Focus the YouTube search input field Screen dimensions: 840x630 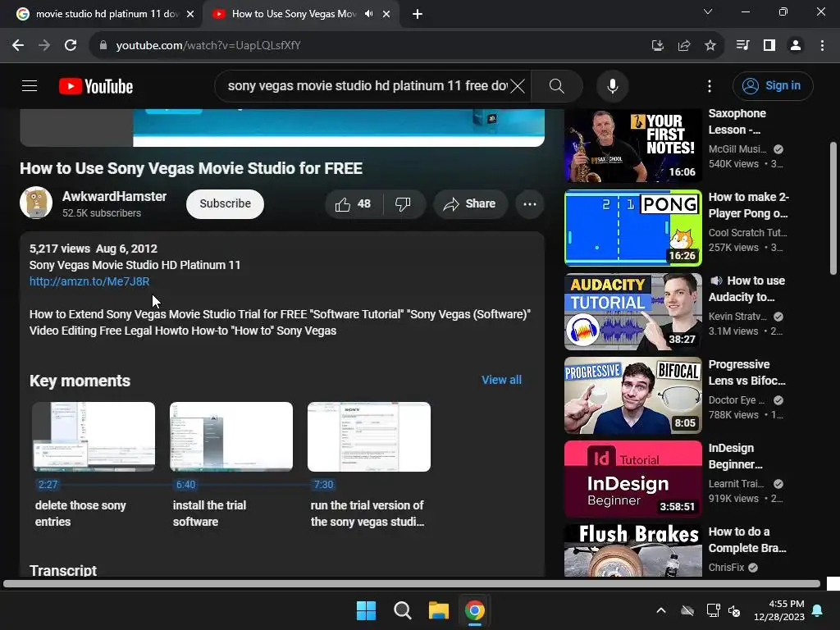point(367,85)
